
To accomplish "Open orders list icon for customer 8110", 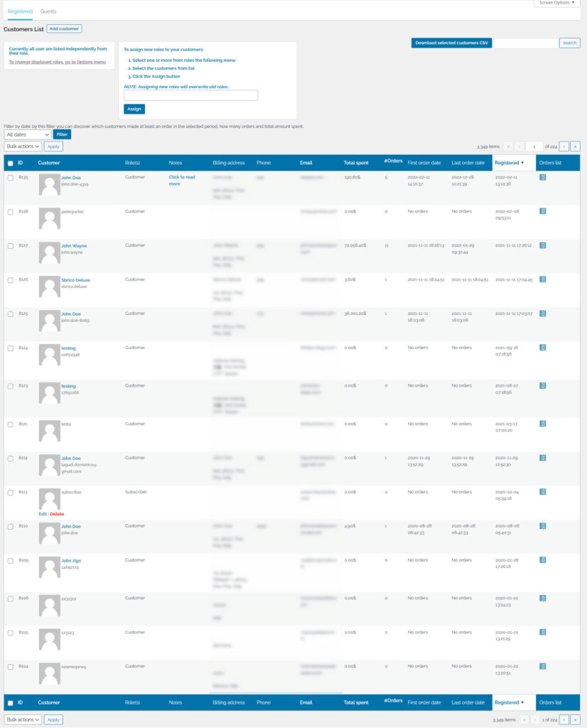I will pos(542,526).
